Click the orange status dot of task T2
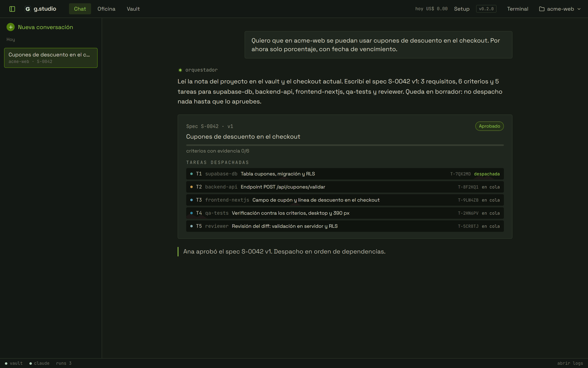 pyautogui.click(x=192, y=187)
